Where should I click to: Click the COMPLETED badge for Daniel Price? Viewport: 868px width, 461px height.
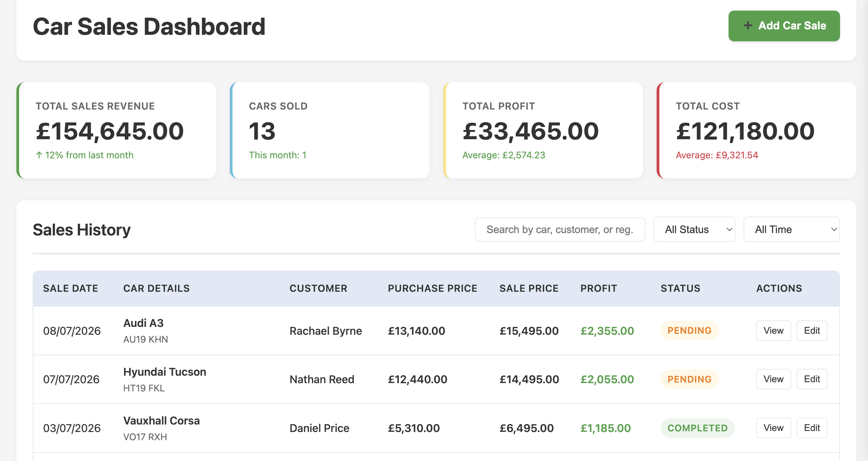tap(697, 428)
